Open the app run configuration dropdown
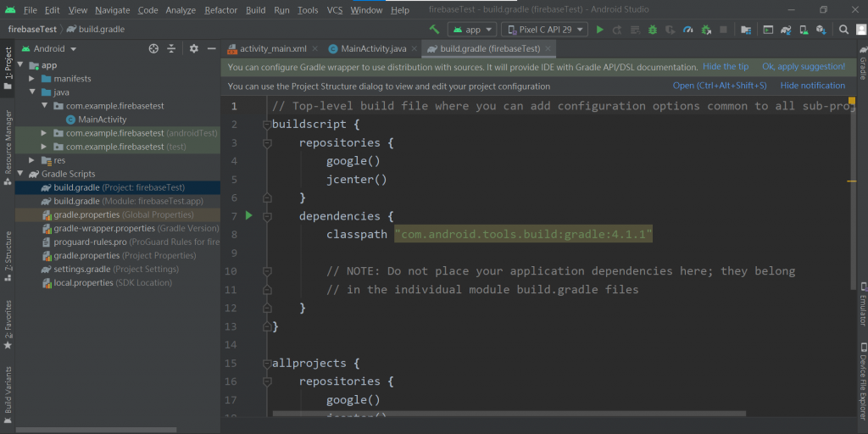Screen dimensions: 868x434 tap(472, 30)
